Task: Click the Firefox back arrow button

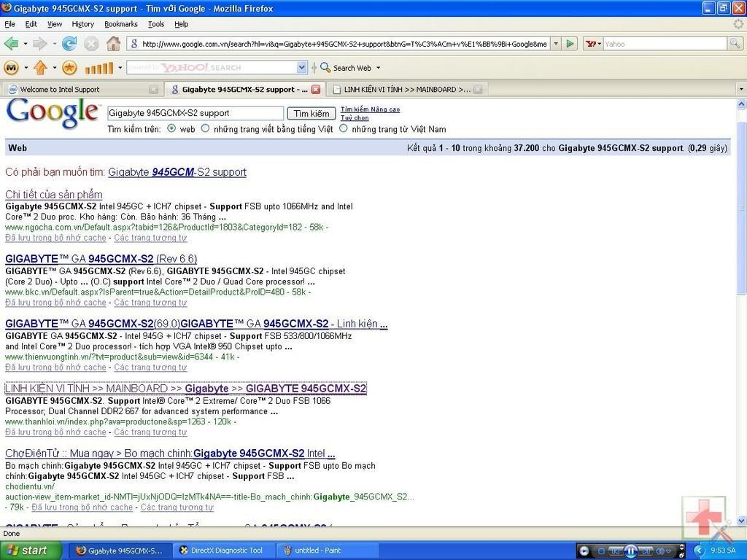Action: point(12,44)
